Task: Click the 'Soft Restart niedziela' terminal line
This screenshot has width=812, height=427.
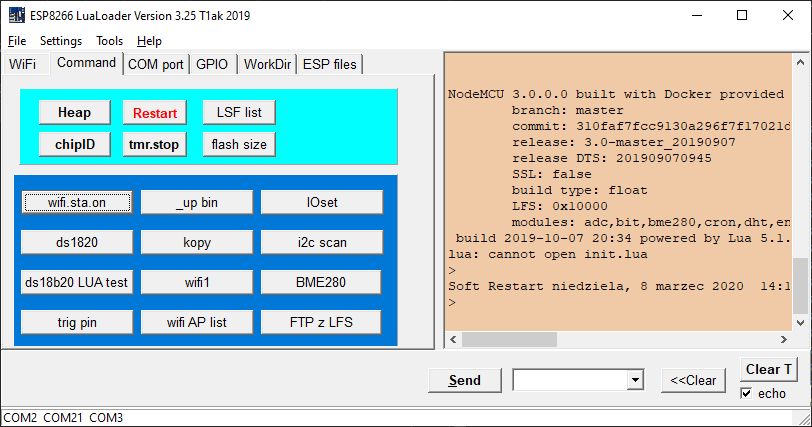Action: [x=619, y=286]
